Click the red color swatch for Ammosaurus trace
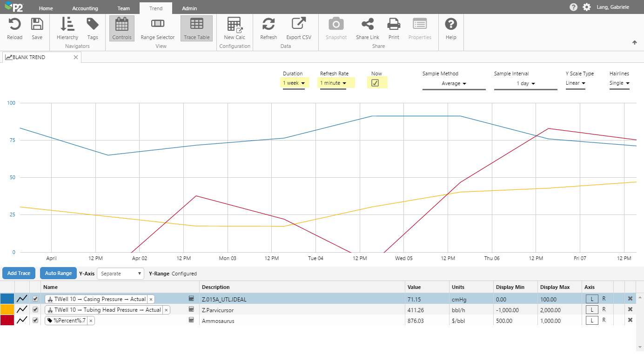 7,320
